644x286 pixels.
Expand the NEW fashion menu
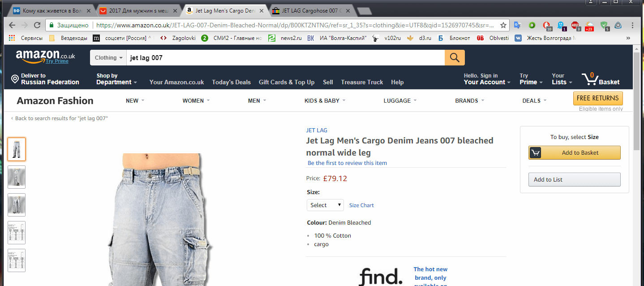(135, 101)
